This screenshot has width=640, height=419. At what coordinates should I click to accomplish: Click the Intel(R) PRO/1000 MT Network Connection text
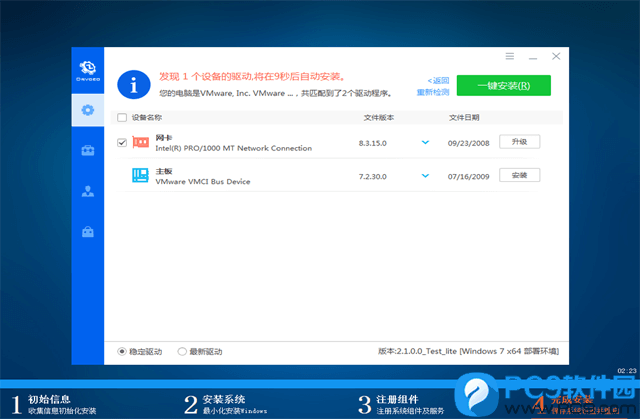pyautogui.click(x=233, y=148)
